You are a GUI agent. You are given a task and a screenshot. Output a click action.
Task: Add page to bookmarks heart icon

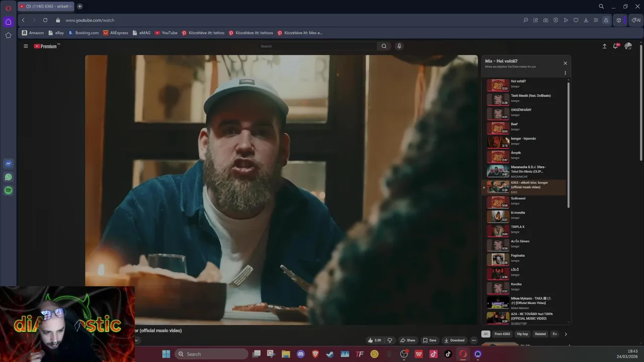(x=576, y=20)
